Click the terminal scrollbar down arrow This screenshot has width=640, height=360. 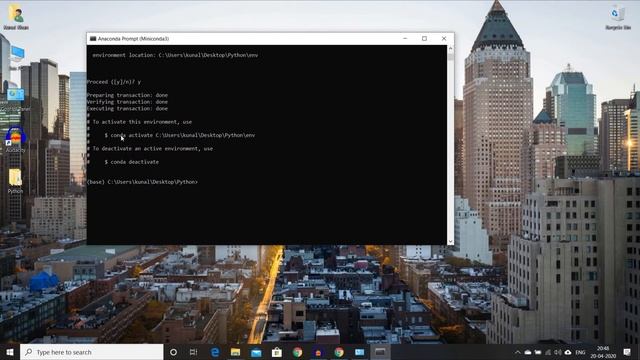point(451,241)
